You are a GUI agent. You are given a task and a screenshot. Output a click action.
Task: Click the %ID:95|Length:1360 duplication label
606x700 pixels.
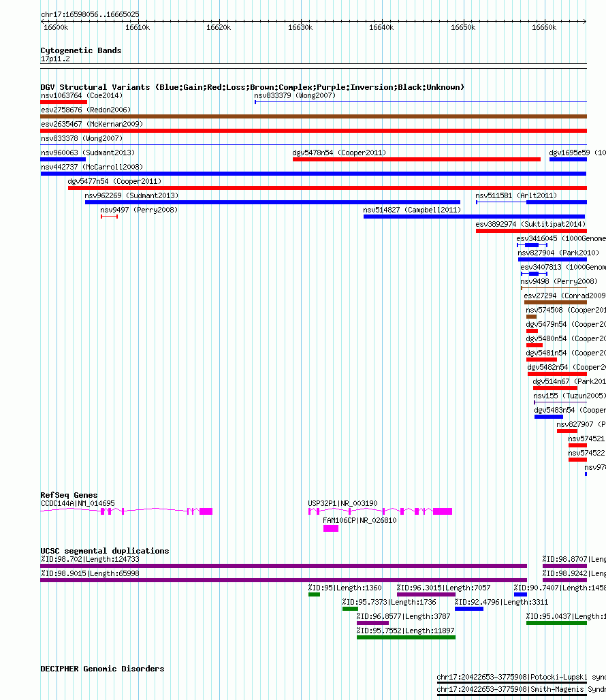click(345, 588)
